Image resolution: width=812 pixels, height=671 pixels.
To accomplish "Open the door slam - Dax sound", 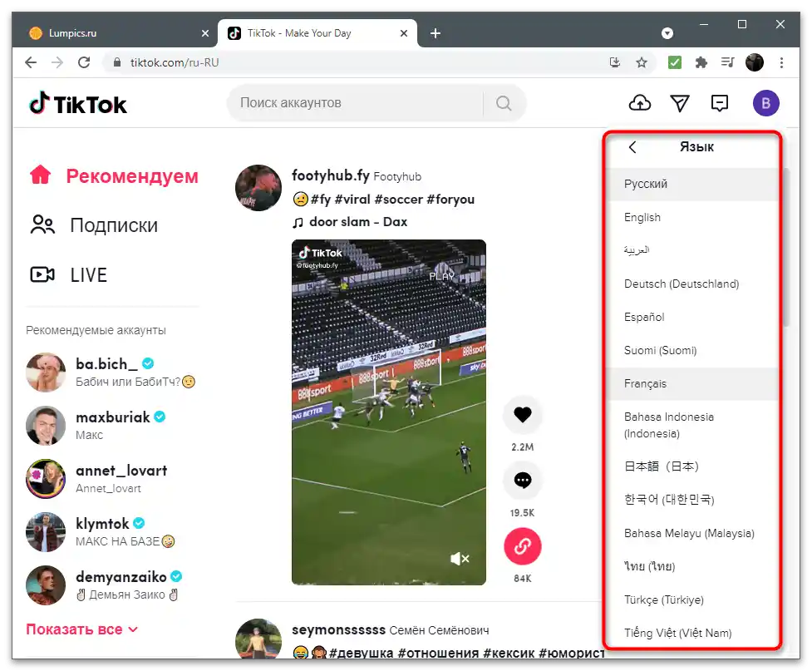I will point(350,222).
